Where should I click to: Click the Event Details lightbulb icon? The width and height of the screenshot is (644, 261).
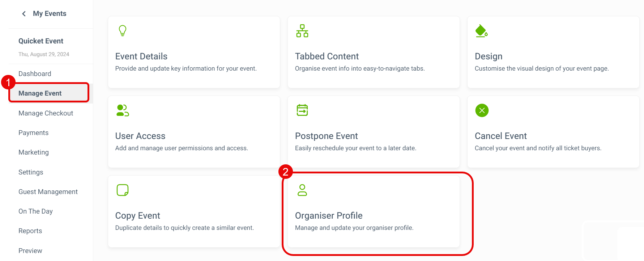pyautogui.click(x=123, y=31)
